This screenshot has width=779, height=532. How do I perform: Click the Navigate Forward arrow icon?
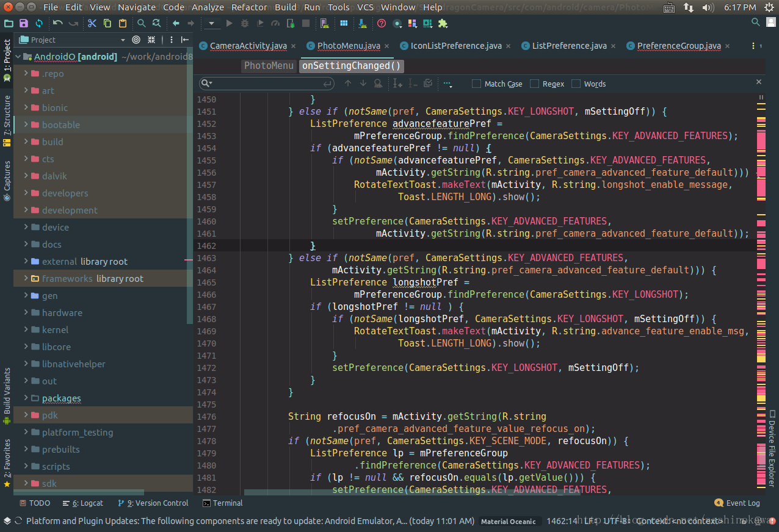pyautogui.click(x=191, y=23)
